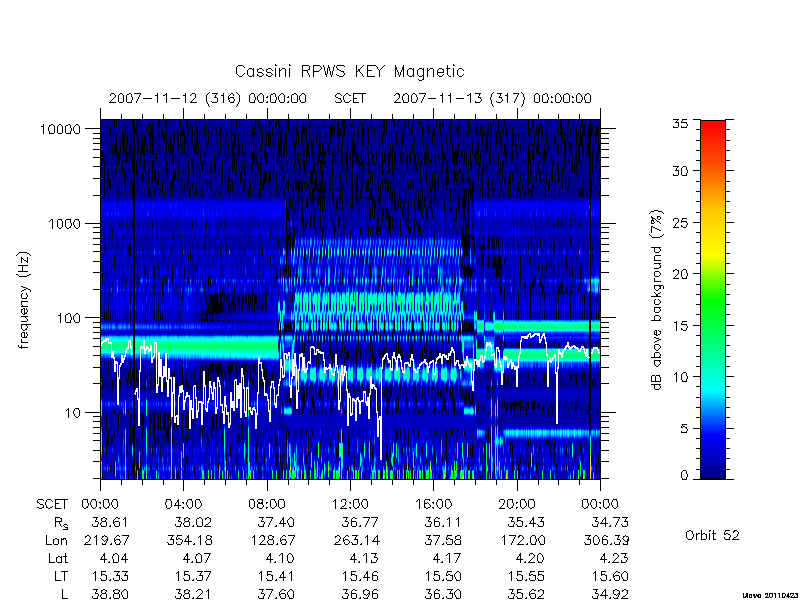The width and height of the screenshot is (800, 600).
Task: Click the 'Orbit 52' label
Action: (x=712, y=536)
